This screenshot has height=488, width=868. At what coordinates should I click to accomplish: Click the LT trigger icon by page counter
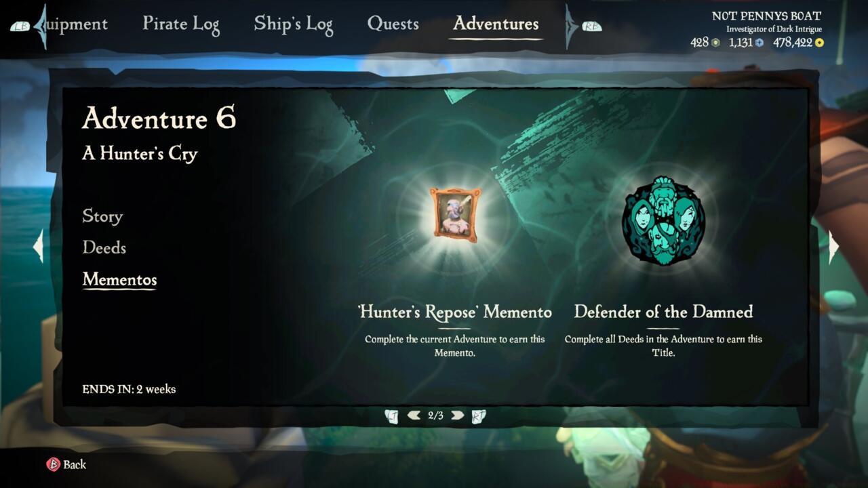pyautogui.click(x=391, y=415)
